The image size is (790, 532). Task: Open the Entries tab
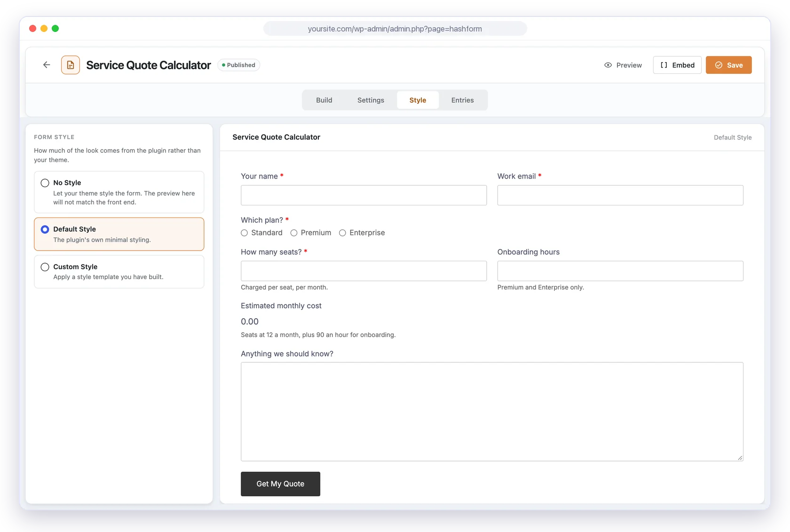click(x=463, y=100)
